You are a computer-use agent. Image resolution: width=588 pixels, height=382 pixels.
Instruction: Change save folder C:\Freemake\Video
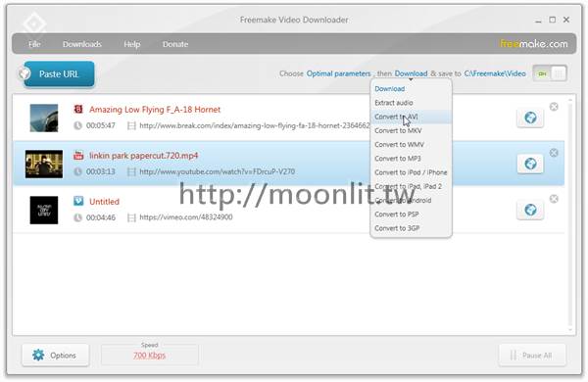495,73
